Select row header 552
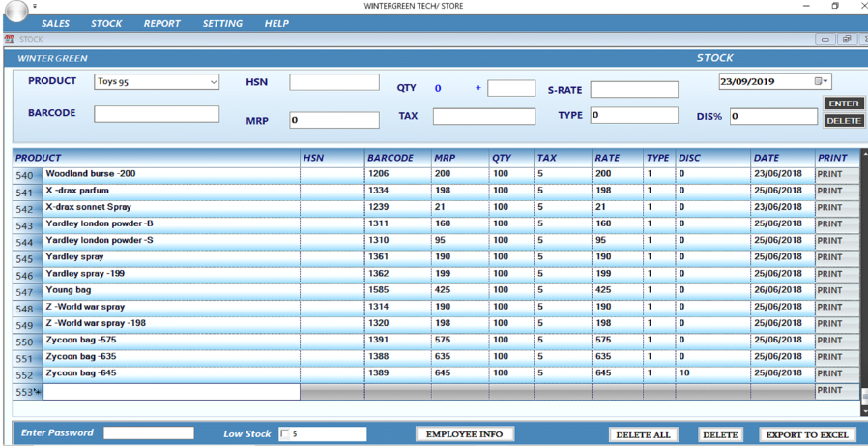 (28, 375)
